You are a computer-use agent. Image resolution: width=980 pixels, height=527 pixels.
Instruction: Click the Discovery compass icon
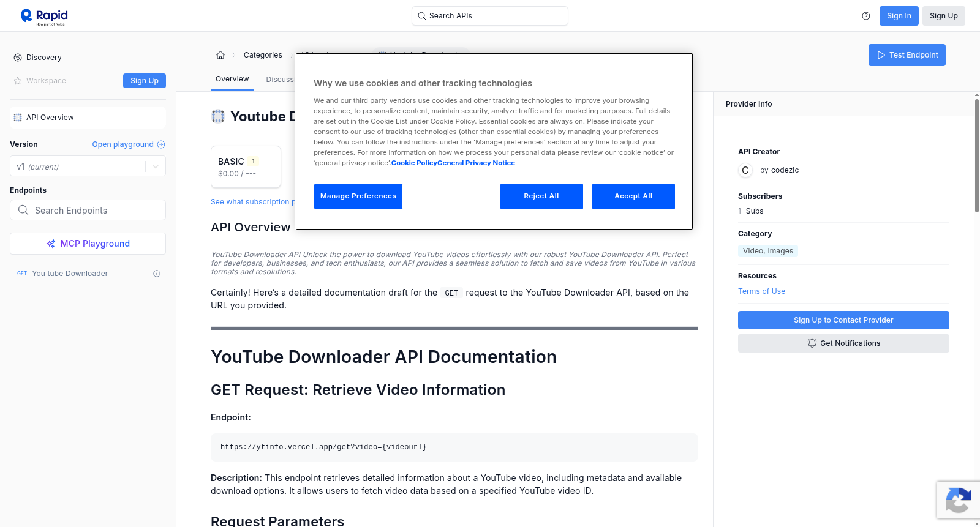[x=18, y=58]
